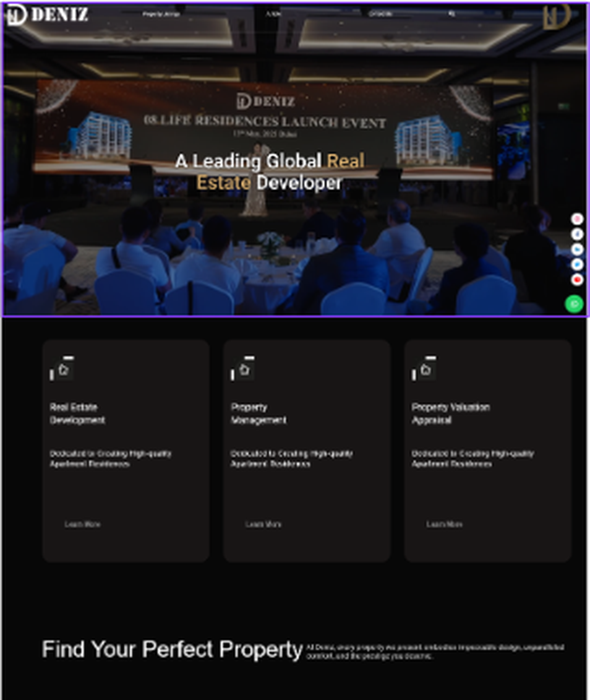Click Learn More under Real Estate Development

pyautogui.click(x=82, y=524)
